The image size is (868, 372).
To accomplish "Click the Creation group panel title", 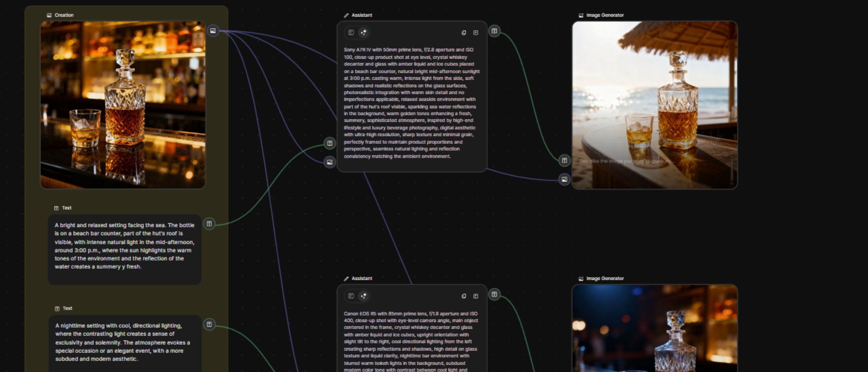I will [63, 15].
